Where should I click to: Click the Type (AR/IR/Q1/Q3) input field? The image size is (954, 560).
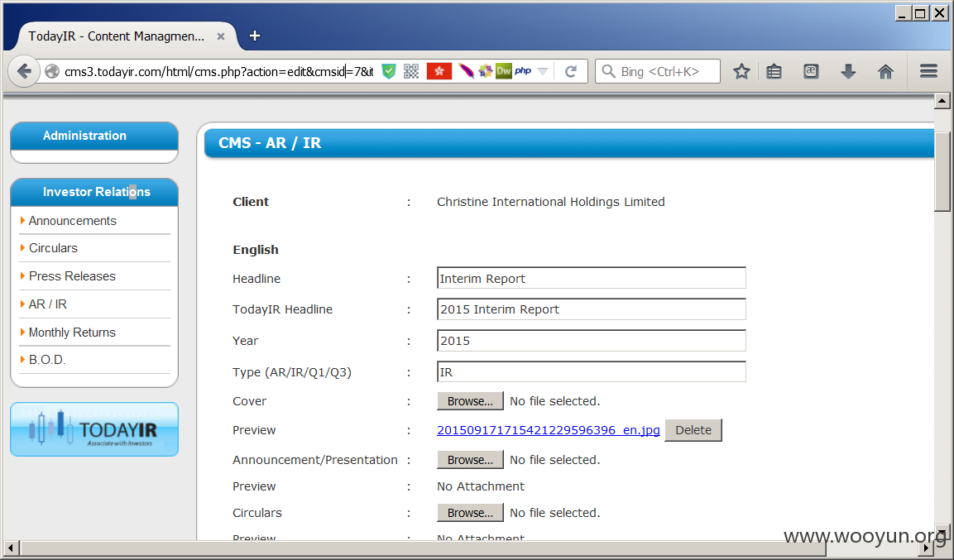592,372
